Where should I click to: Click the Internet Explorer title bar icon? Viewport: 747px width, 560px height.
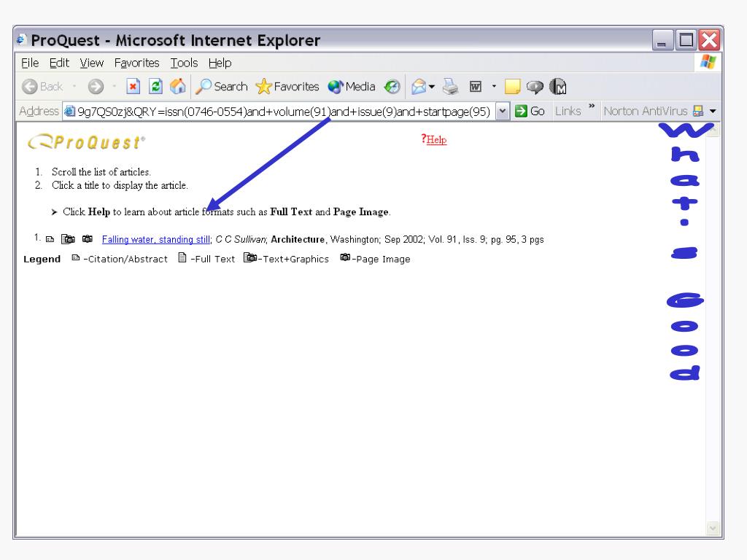tap(21, 39)
